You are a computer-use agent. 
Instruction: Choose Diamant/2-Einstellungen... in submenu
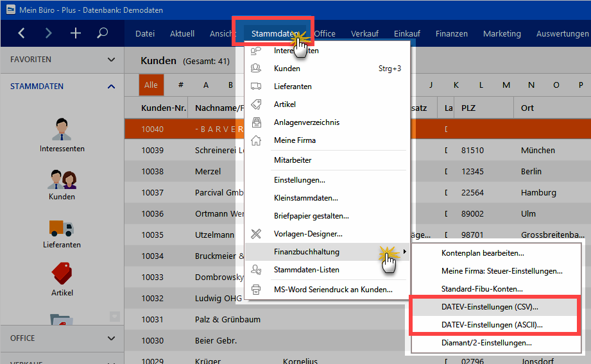click(496, 343)
